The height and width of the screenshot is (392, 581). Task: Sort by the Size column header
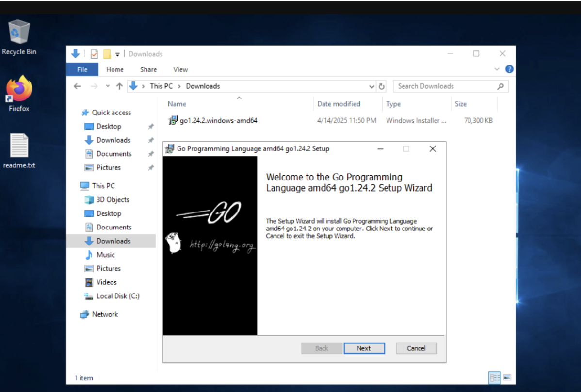coord(474,104)
